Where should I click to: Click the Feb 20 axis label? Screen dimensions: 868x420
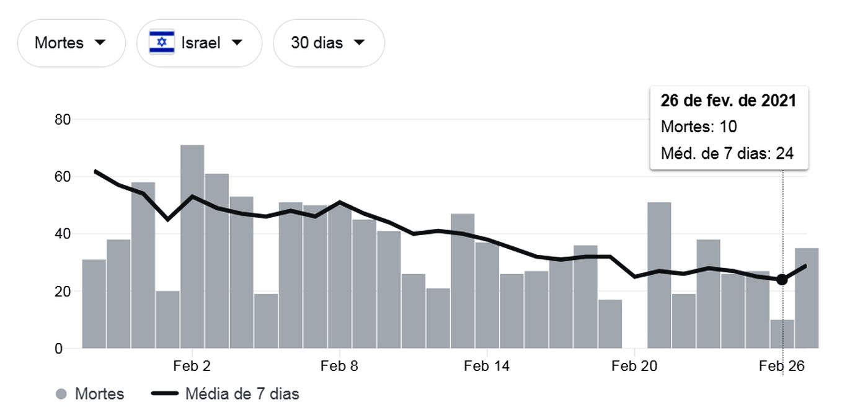(x=634, y=366)
